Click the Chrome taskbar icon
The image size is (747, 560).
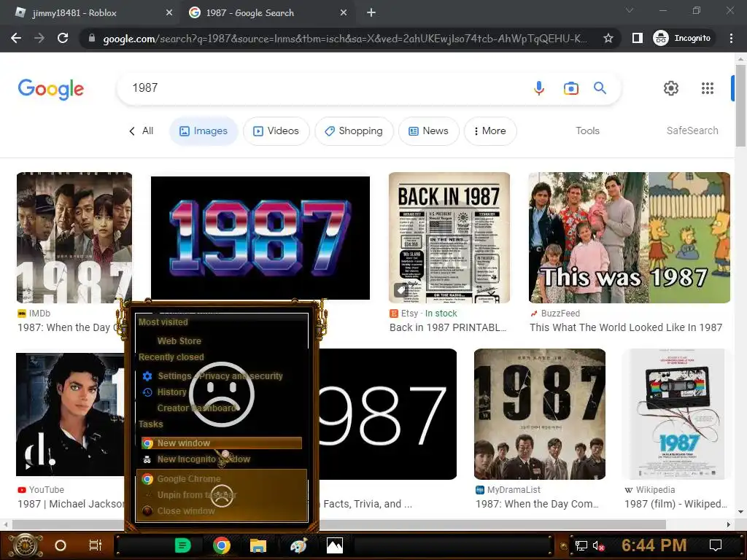click(222, 545)
